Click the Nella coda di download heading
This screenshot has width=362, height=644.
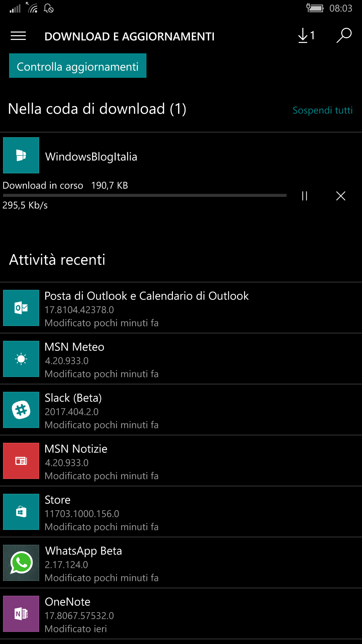point(97,109)
